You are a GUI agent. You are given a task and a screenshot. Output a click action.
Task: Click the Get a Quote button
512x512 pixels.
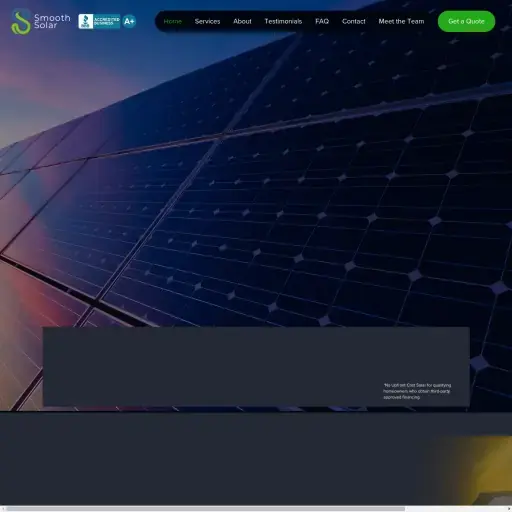[x=466, y=21]
